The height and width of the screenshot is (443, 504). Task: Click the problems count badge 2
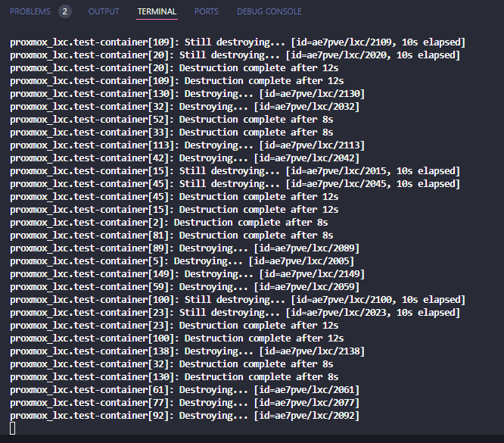pos(65,11)
